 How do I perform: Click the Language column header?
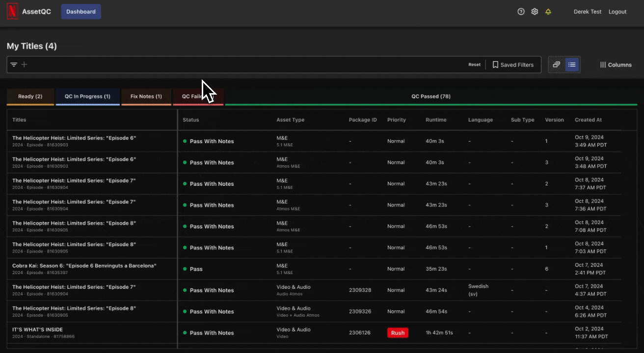[x=481, y=120]
